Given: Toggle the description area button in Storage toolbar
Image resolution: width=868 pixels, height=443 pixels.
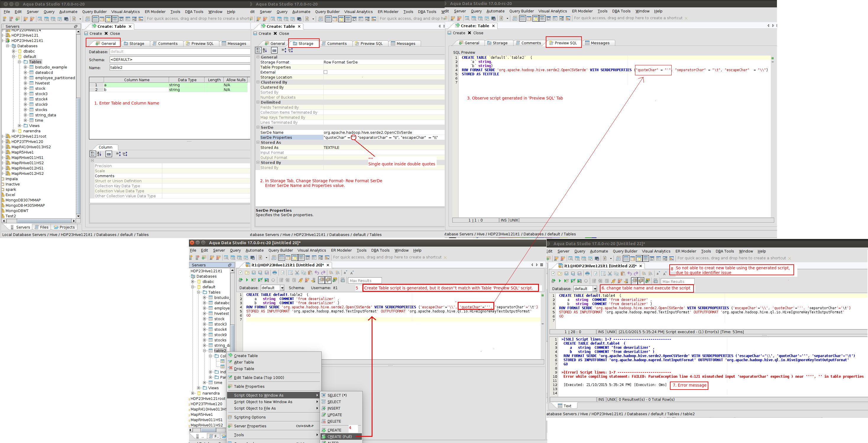Looking at the screenshot, I should [274, 50].
